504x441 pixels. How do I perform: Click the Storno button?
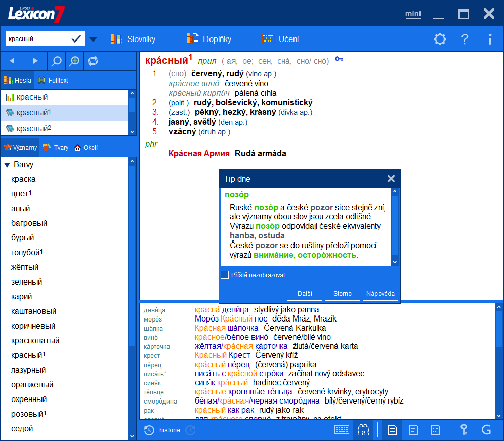click(342, 293)
